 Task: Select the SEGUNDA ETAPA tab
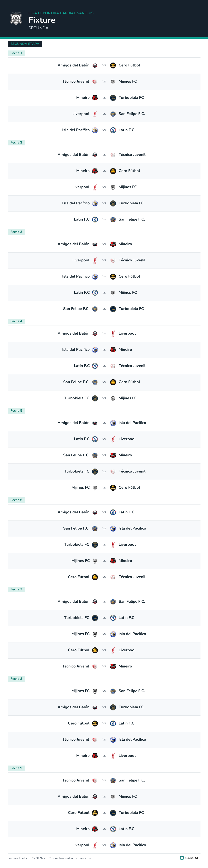[25, 44]
